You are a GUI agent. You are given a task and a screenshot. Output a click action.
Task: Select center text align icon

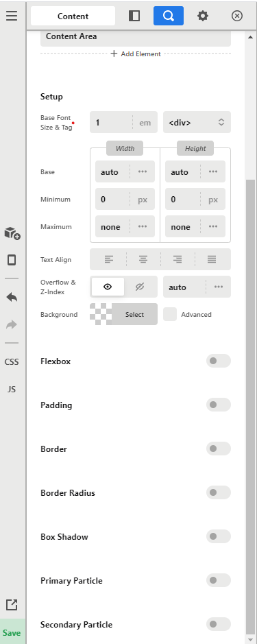coord(143,259)
